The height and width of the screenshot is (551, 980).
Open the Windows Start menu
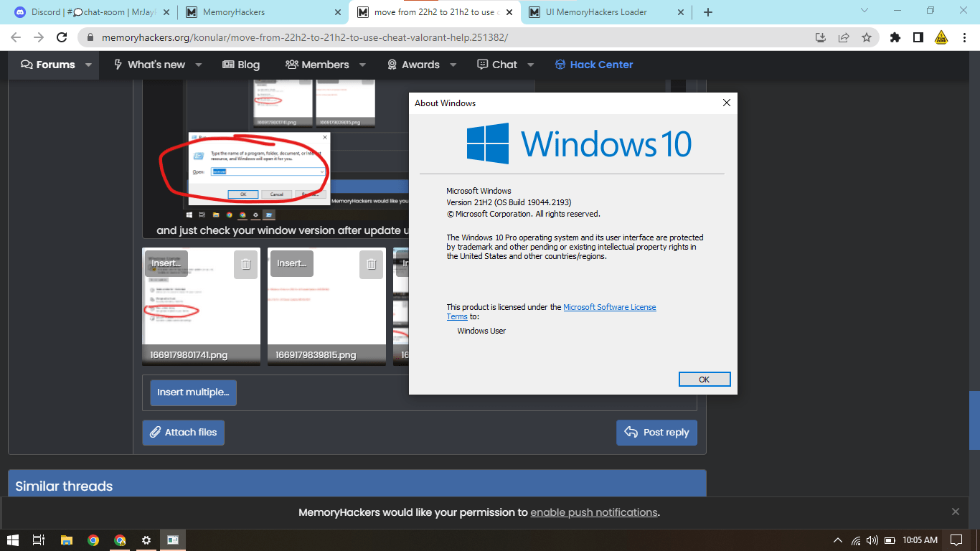[x=13, y=540]
